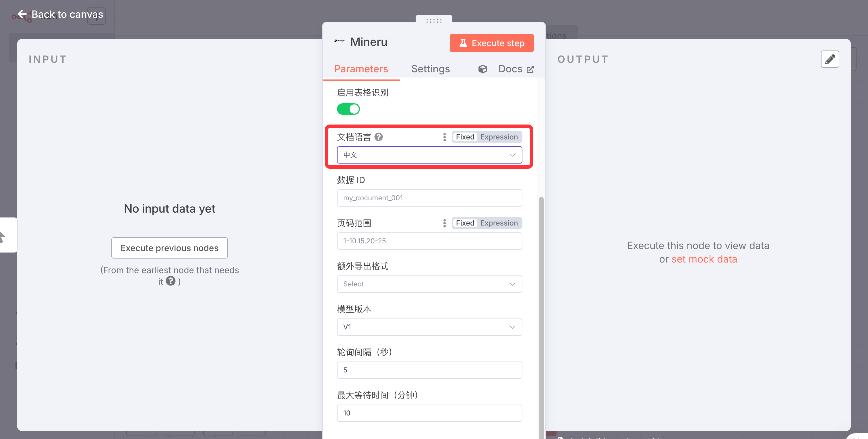Click the pencil edit output icon
This screenshot has width=868, height=439.
[x=830, y=59]
